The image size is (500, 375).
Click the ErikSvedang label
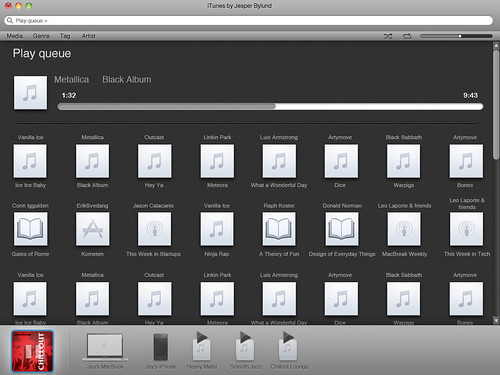(92, 206)
